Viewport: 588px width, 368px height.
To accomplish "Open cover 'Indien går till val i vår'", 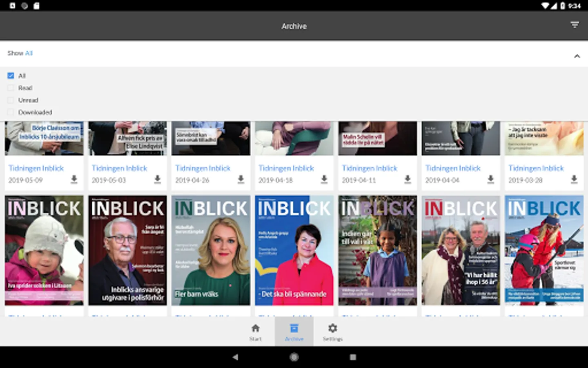I will pyautogui.click(x=378, y=250).
